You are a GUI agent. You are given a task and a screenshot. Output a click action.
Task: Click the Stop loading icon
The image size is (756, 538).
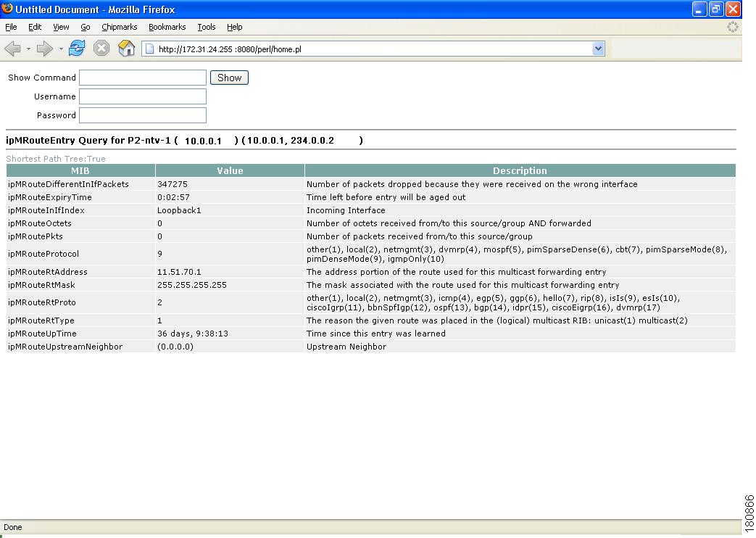coord(101,49)
